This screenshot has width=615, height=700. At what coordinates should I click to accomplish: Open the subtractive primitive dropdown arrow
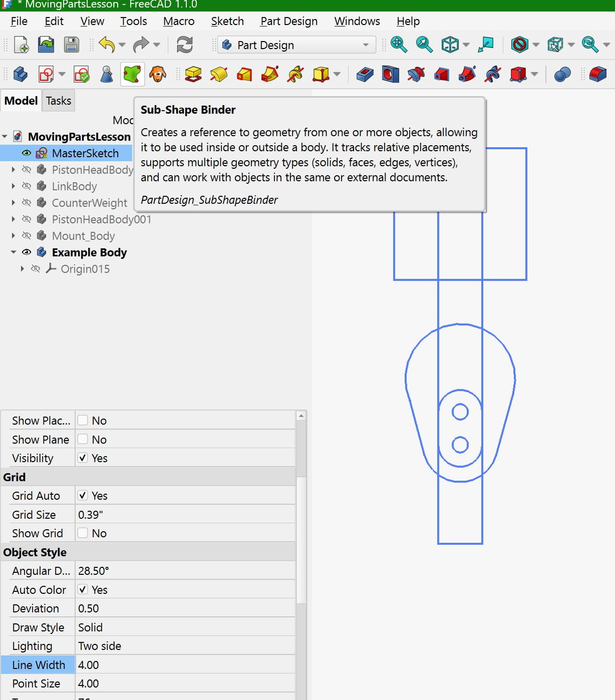pos(534,75)
